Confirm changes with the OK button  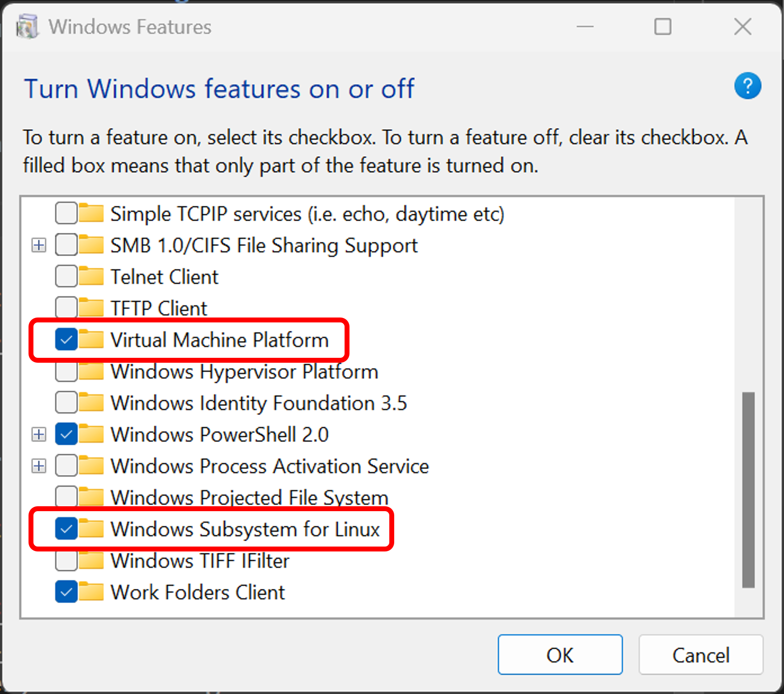pos(560,655)
